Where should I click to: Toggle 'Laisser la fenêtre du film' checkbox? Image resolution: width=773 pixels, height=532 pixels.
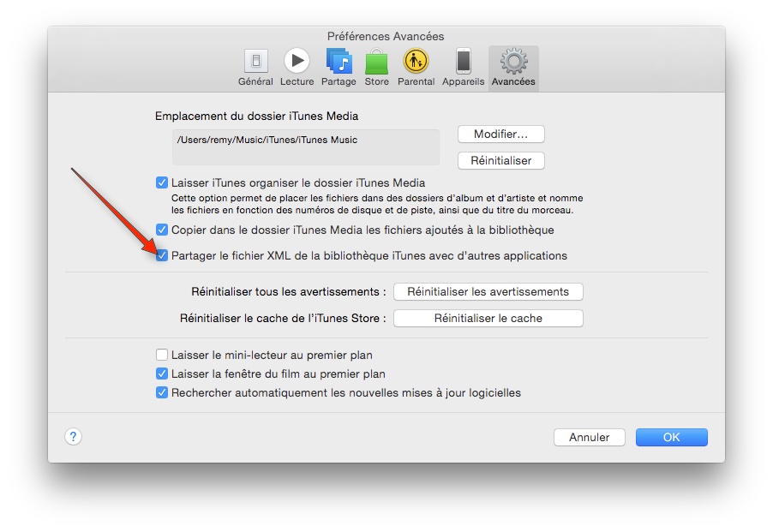[162, 374]
